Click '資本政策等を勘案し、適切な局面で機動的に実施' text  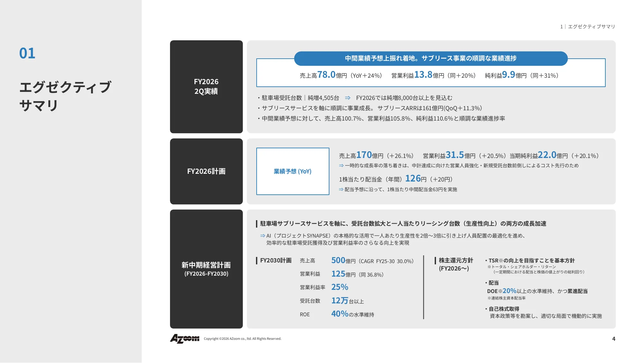546,316
